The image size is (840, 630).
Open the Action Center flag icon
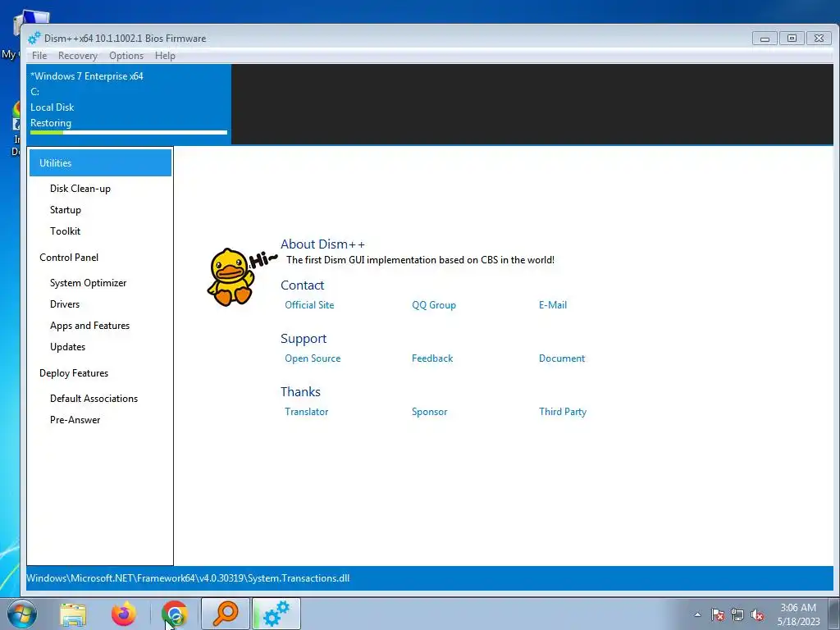pyautogui.click(x=718, y=614)
